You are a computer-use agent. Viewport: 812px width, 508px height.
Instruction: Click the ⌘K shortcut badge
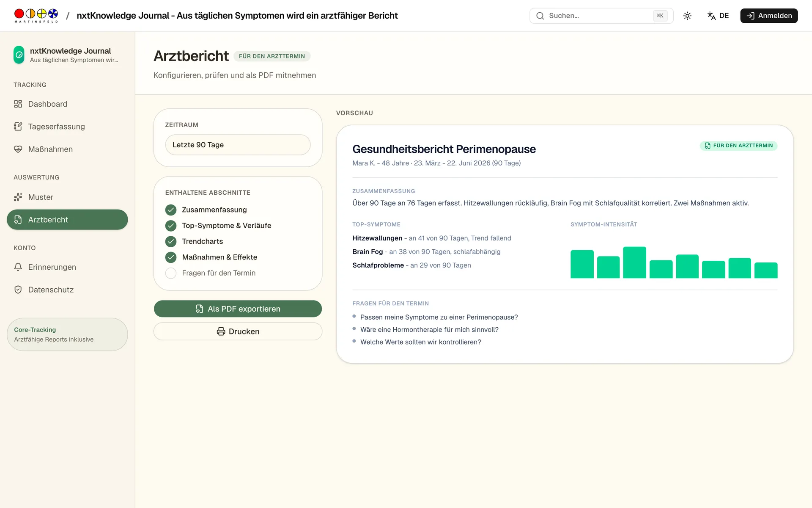[660, 16]
